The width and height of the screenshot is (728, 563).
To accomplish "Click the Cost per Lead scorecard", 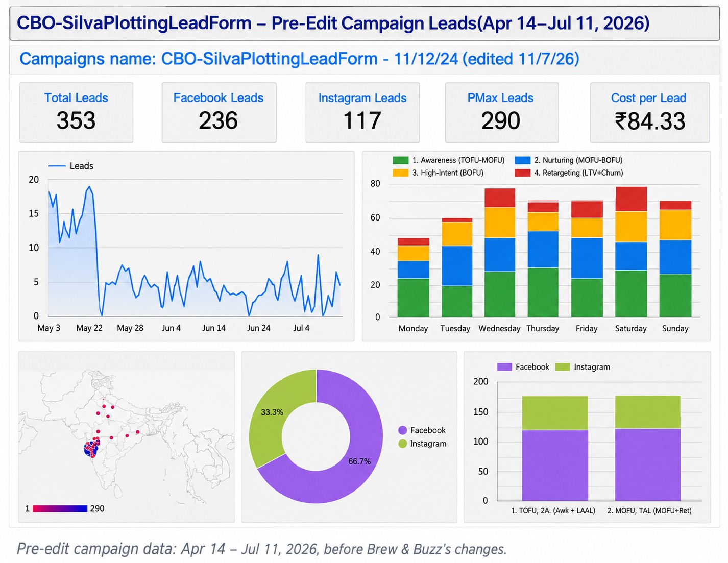I will 650,112.
